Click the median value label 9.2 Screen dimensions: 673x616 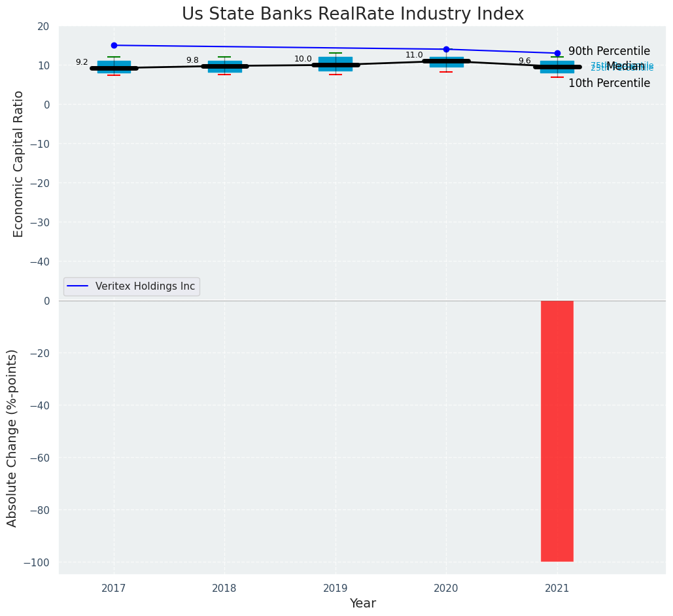click(82, 62)
